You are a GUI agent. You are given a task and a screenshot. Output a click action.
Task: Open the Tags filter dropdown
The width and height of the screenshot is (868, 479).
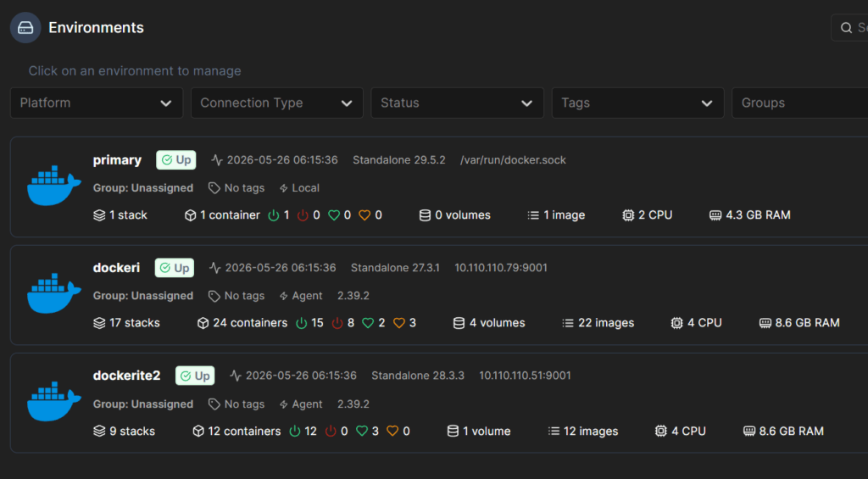click(x=637, y=103)
